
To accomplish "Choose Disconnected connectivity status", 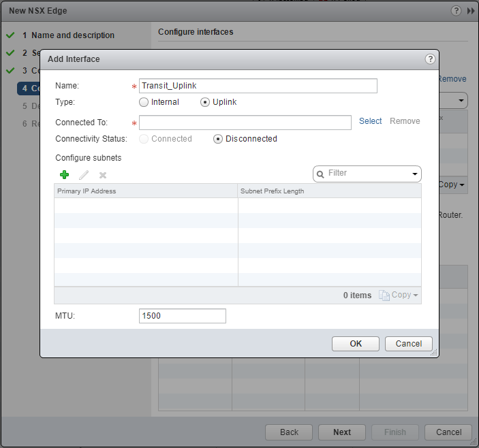I will 218,139.
